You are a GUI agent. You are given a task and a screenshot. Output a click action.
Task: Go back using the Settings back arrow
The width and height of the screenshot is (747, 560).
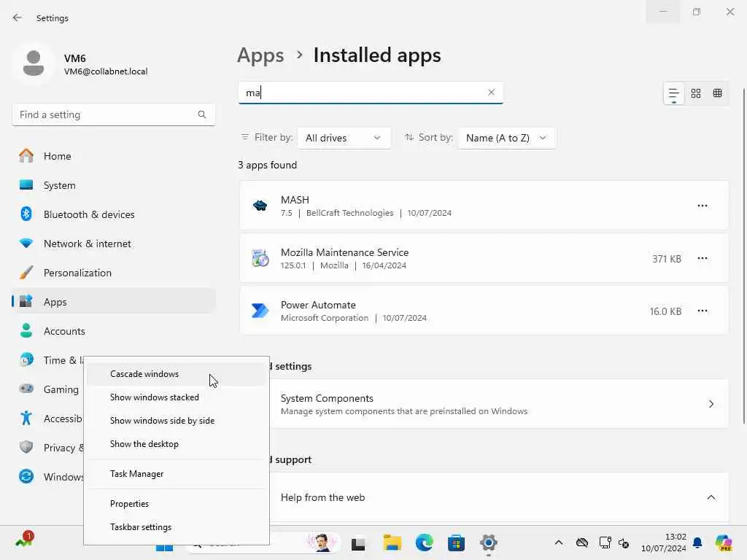(18, 17)
